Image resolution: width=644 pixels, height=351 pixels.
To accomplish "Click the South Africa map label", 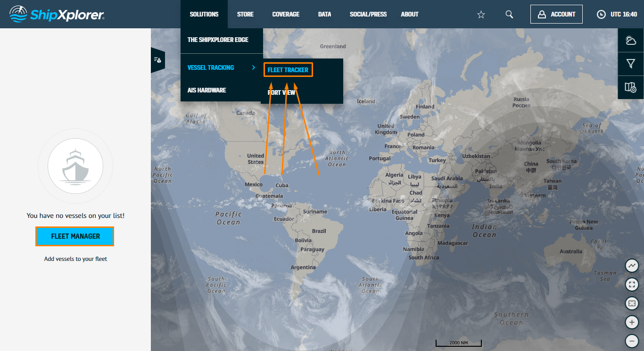I will coord(424,258).
